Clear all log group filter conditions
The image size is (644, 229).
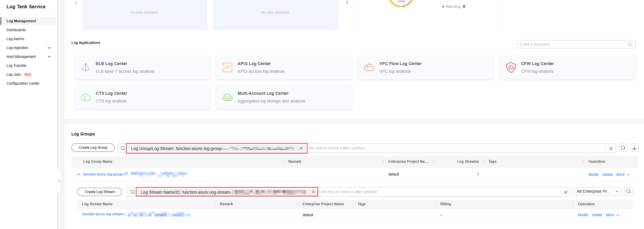point(611,148)
